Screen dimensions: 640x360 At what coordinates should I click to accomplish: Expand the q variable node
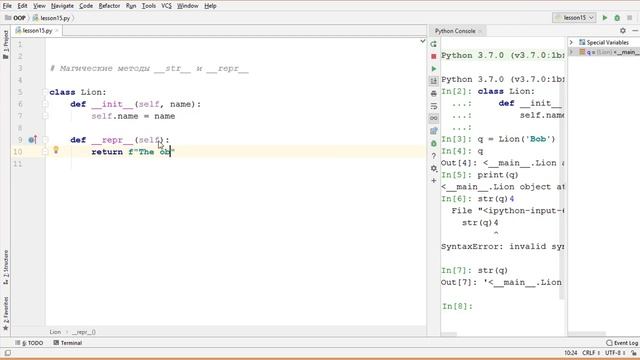(x=571, y=52)
